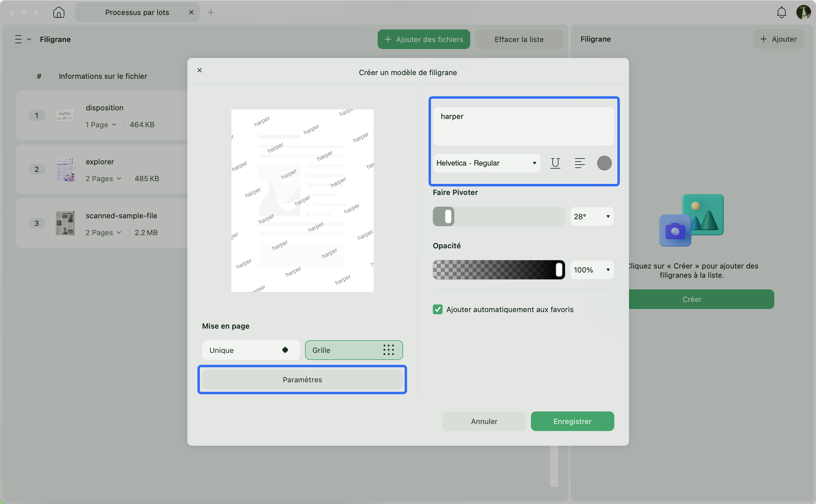Click the disposition file thumbnail
The image size is (816, 504).
pyautogui.click(x=65, y=115)
